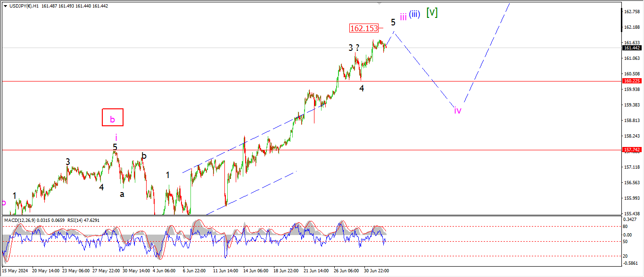
Task: Click the black 4 label under '3 ?'
Action: click(362, 88)
